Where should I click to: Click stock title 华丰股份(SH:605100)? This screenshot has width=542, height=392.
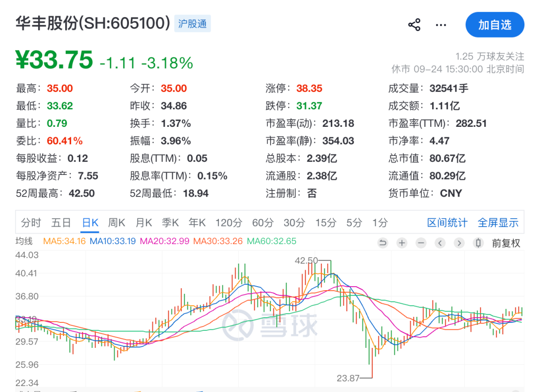pos(93,23)
